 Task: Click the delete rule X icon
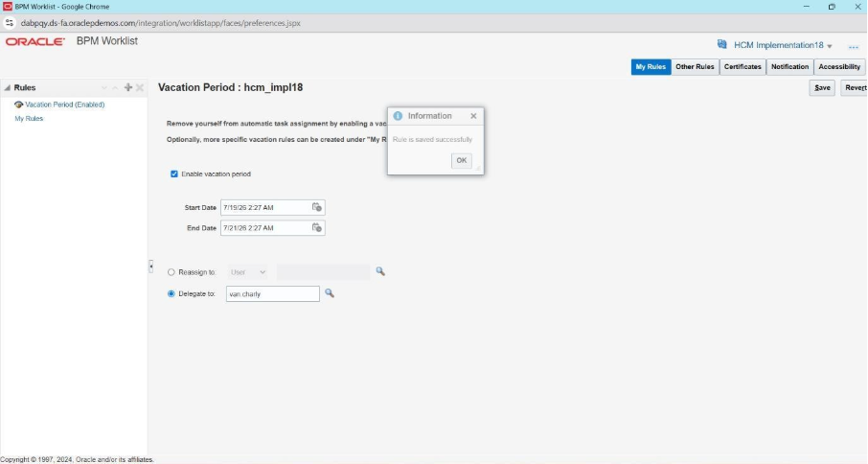point(140,87)
